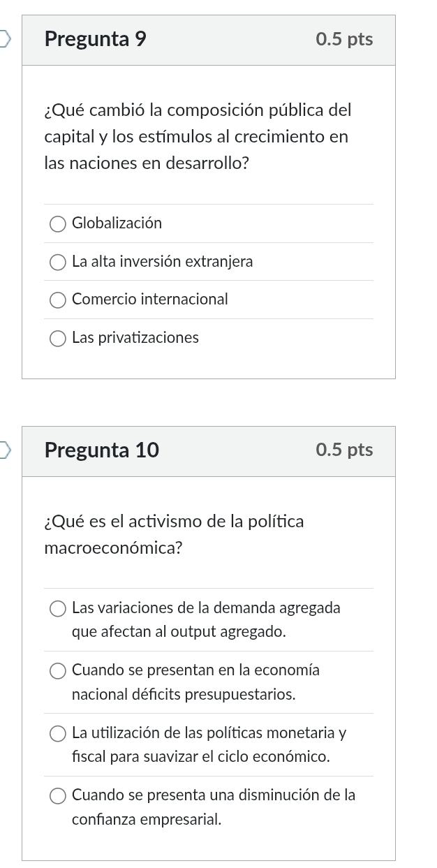
Task: Click the 0.5 pts label of Pregunta 10
Action: 344,450
